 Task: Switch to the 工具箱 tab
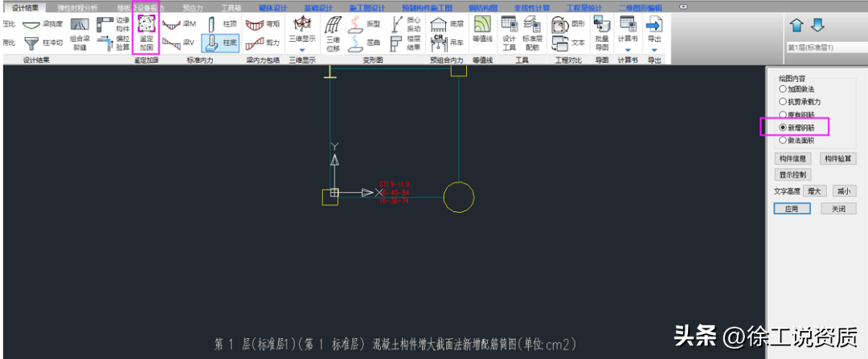pyautogui.click(x=231, y=8)
